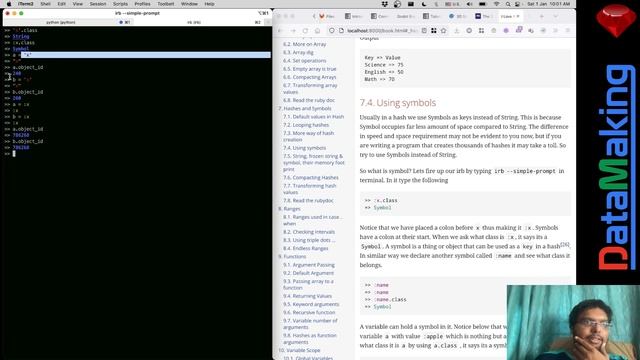Screen dimensions: 640x360
Task: Open sidebar chapter 10. Variable Scope
Action: [299, 350]
